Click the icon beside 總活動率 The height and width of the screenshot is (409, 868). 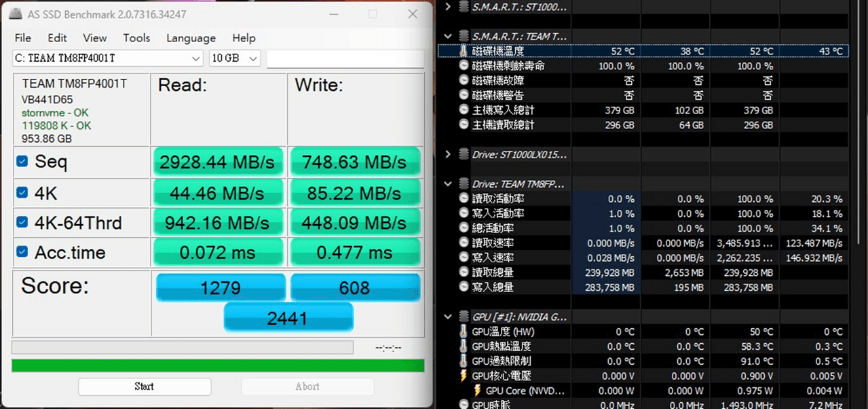pyautogui.click(x=464, y=228)
